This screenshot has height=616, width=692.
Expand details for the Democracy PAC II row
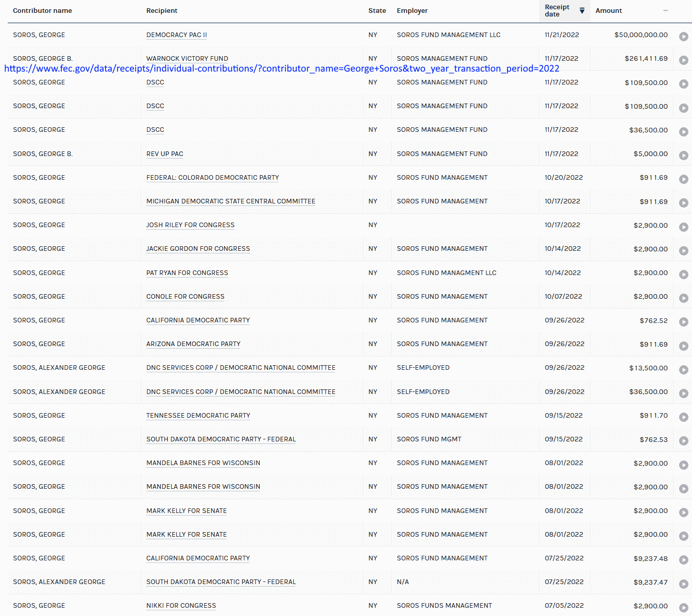pyautogui.click(x=683, y=37)
